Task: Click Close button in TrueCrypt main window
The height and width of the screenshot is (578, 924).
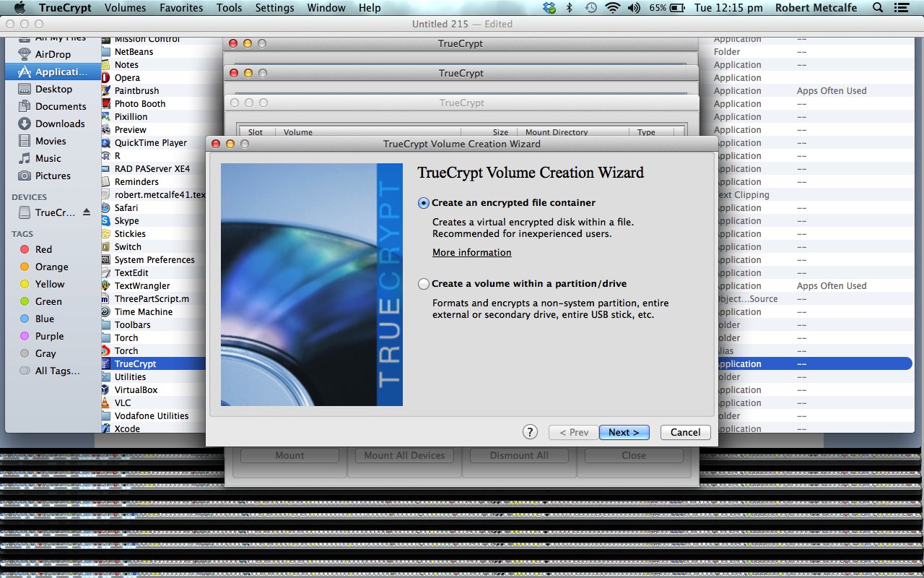Action: click(634, 455)
